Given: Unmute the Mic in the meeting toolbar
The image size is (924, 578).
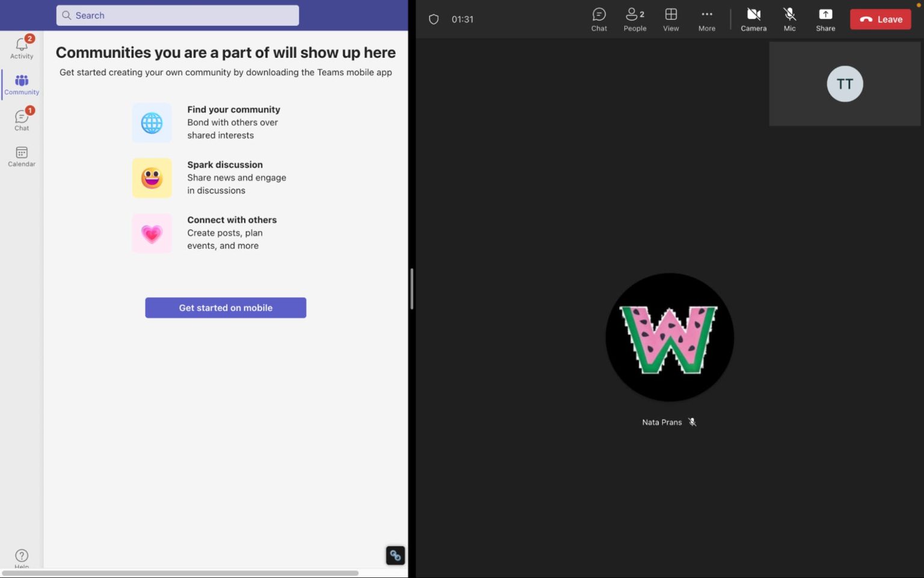Looking at the screenshot, I should (x=789, y=19).
